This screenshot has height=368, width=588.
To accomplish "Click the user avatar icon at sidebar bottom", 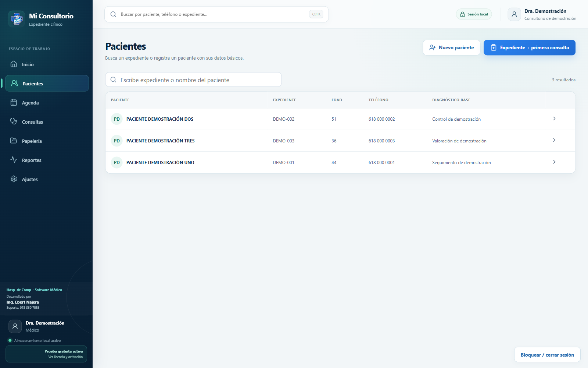I will (15, 326).
